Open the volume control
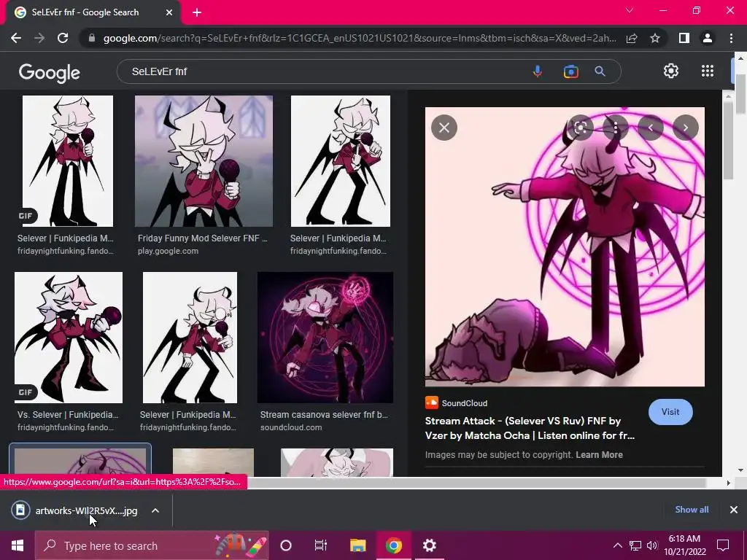This screenshot has width=747, height=560. point(652,545)
